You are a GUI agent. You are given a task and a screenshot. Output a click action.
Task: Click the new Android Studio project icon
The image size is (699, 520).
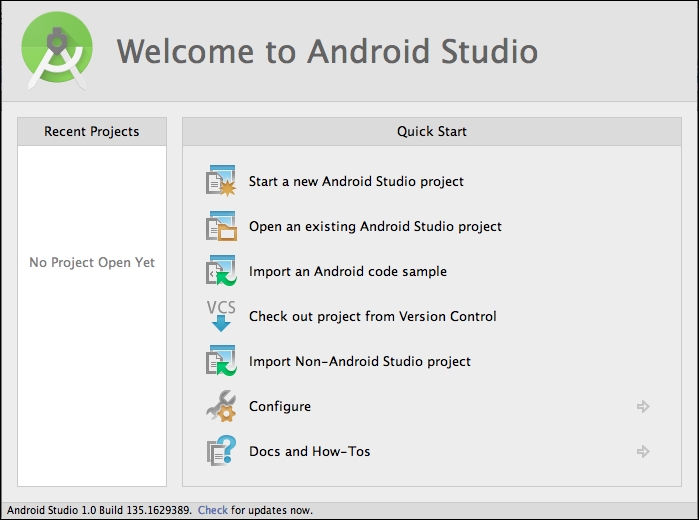(x=221, y=181)
